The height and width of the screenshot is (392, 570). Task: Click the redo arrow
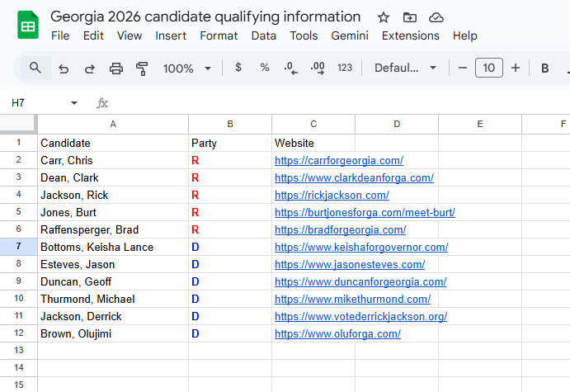[x=90, y=68]
